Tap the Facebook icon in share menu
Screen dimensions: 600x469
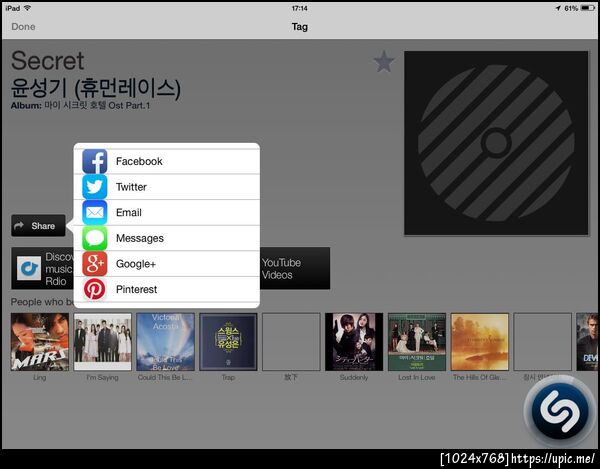point(95,161)
